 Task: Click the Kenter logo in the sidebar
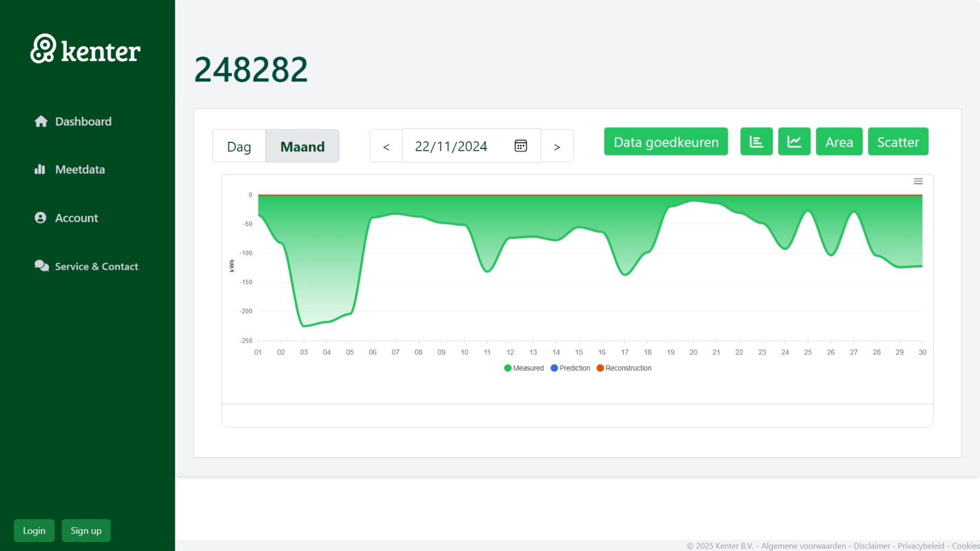[84, 50]
